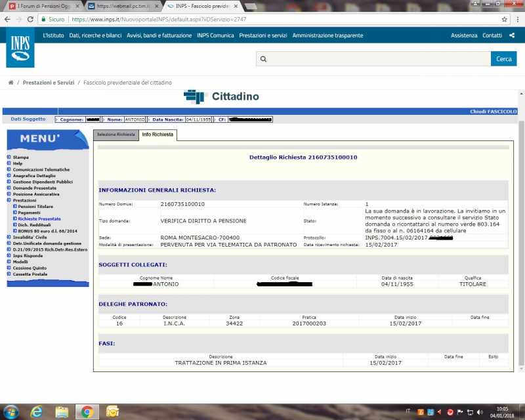Select the Info Richiesta tab
Screen dimensions: 525x420
point(157,135)
